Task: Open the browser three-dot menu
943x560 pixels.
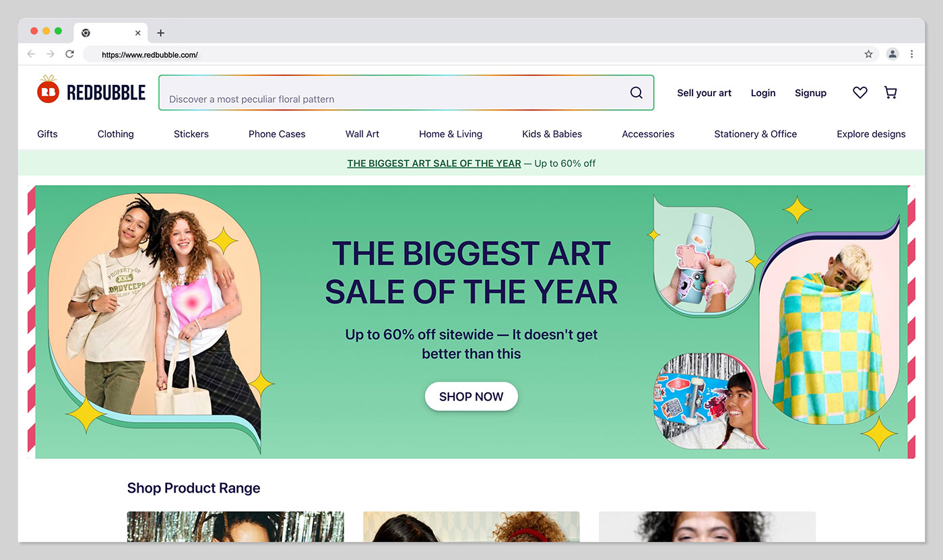Action: pos(911,54)
